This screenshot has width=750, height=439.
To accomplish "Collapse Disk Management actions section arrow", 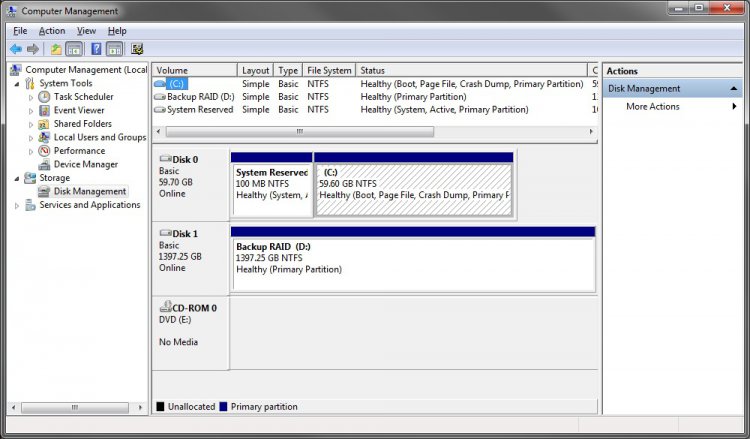I will [734, 88].
